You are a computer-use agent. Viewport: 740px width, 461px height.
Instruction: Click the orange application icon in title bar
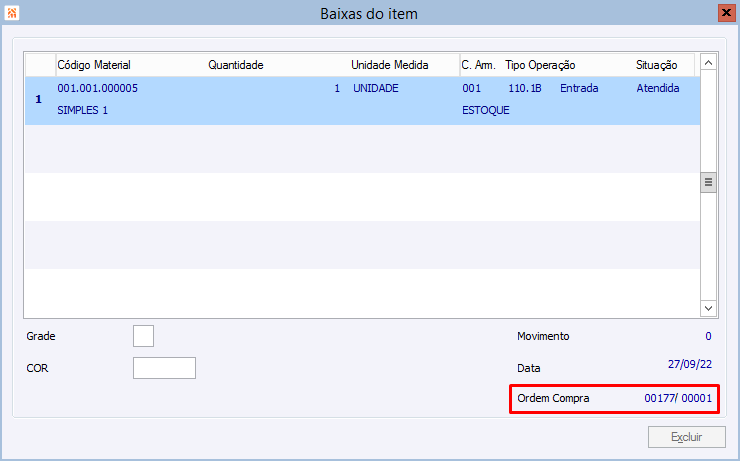click(x=12, y=13)
